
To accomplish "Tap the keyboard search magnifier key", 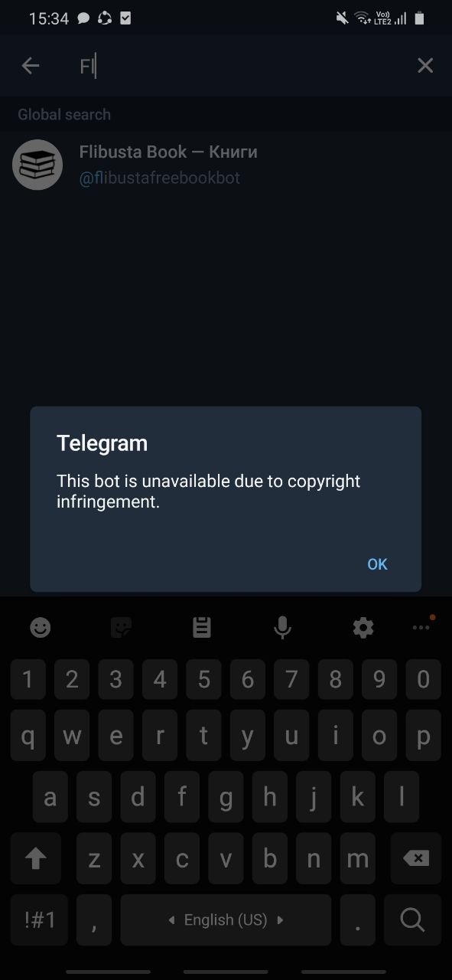I will click(x=412, y=920).
